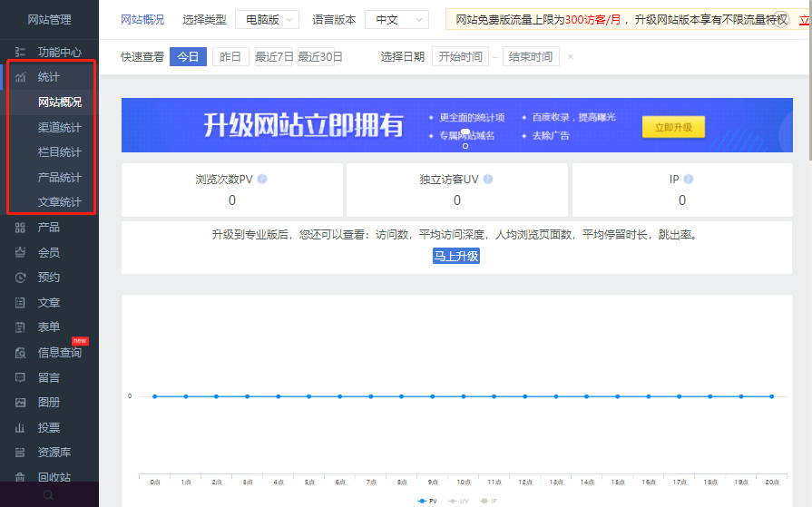Click the 立即升级 yellow banner button
Screen dimensions: 812x507
[x=673, y=127]
